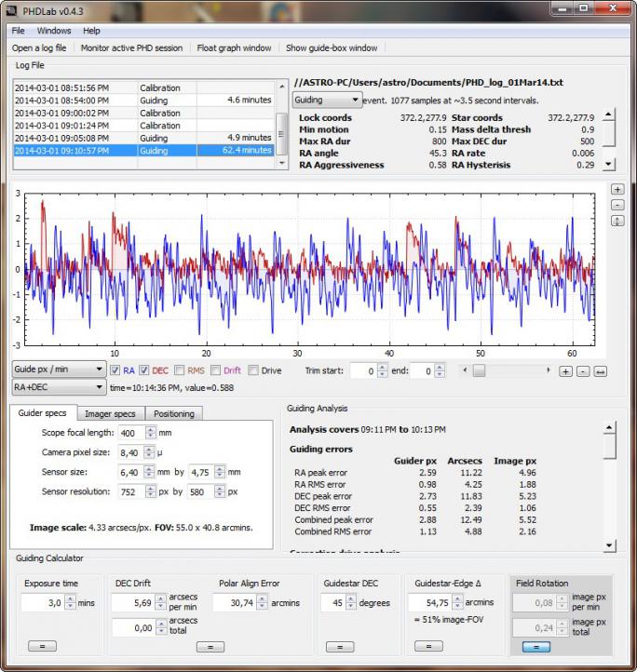Calculate Exposure time with its equals button
Viewport: 637px width, 672px height.
click(42, 646)
